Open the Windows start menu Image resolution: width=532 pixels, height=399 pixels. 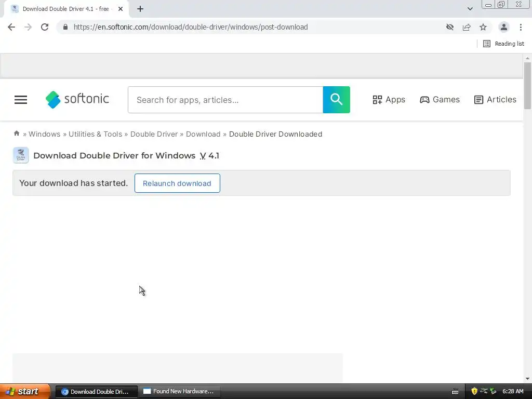24,391
